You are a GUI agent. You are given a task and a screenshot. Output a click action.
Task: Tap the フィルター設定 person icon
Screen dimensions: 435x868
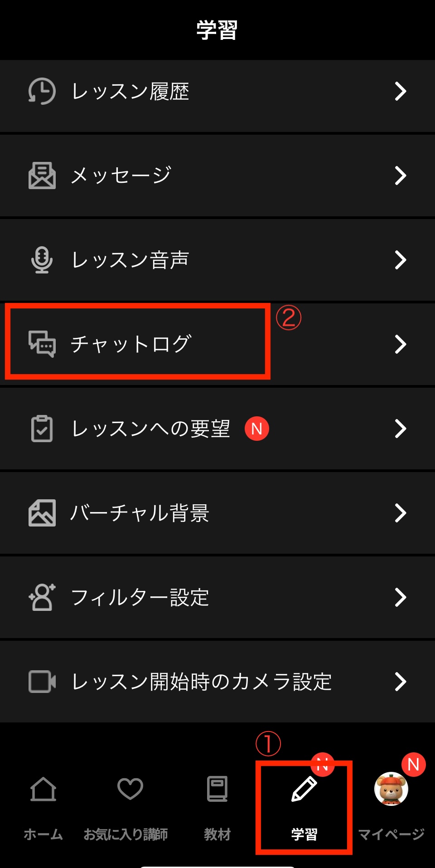42,597
